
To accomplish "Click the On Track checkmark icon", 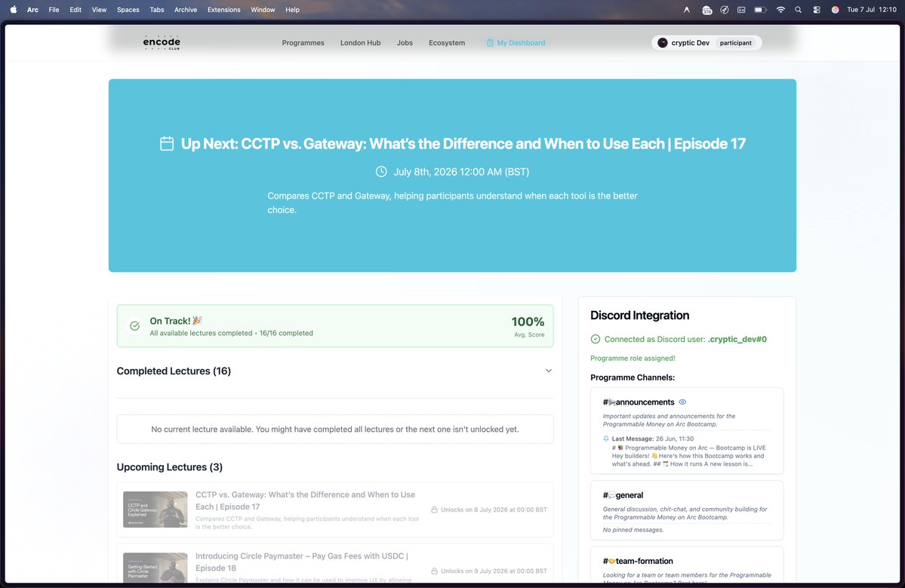I will pos(134,326).
